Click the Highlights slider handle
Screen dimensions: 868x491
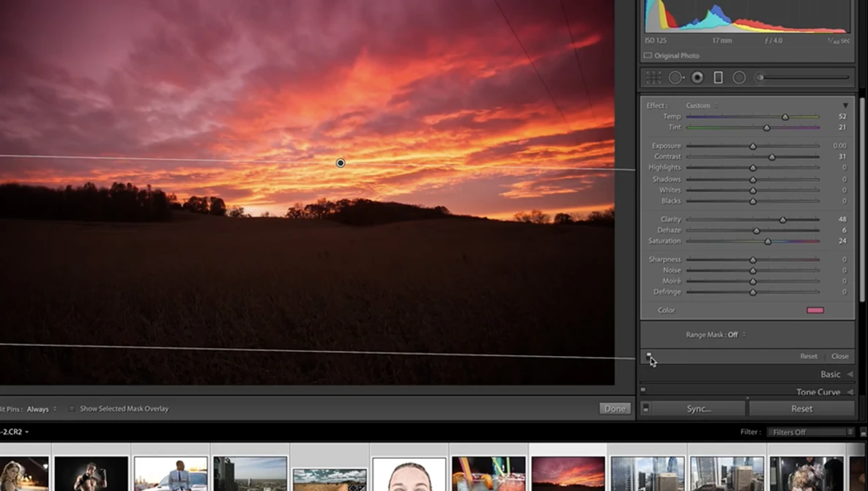[x=753, y=168]
